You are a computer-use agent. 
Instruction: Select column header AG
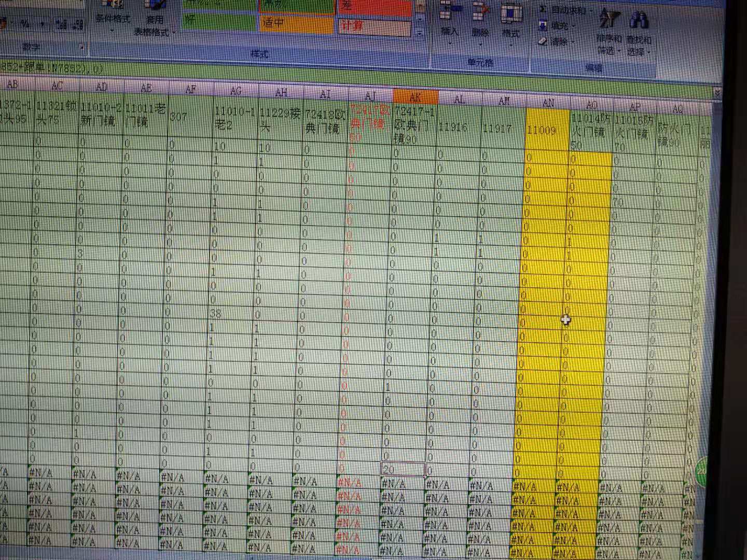click(236, 91)
